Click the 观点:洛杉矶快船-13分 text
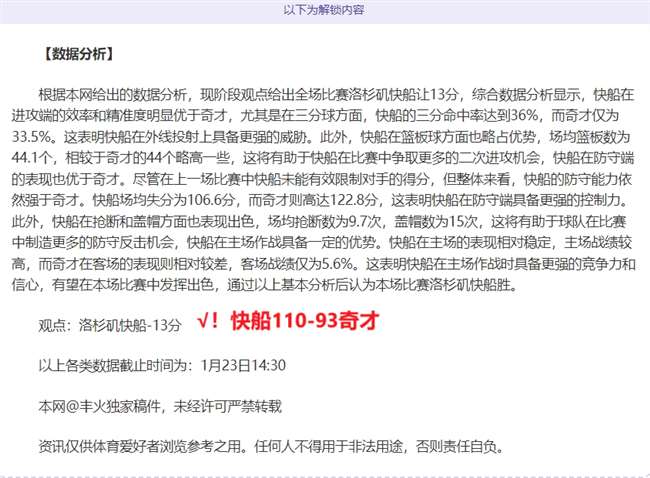 pos(110,325)
